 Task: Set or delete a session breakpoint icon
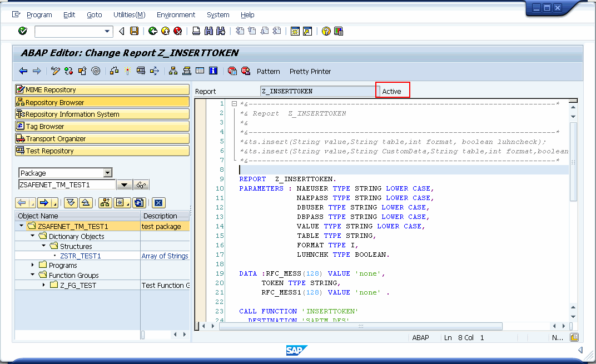pyautogui.click(x=232, y=71)
